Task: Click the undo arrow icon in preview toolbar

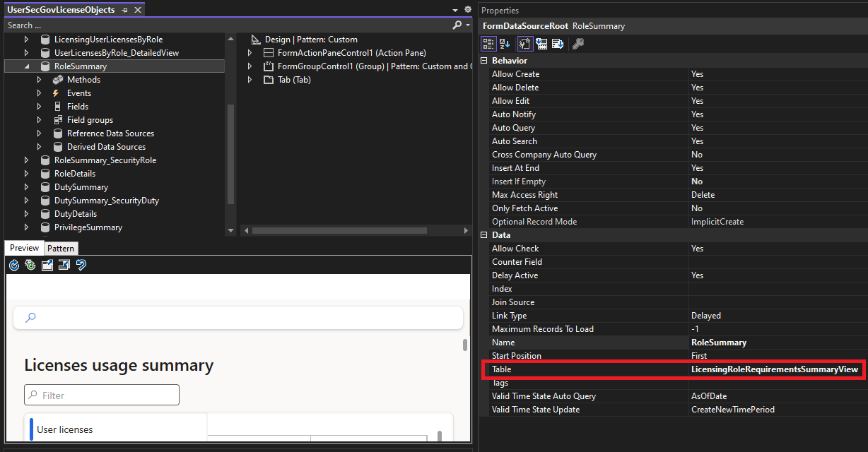Action: [81, 265]
